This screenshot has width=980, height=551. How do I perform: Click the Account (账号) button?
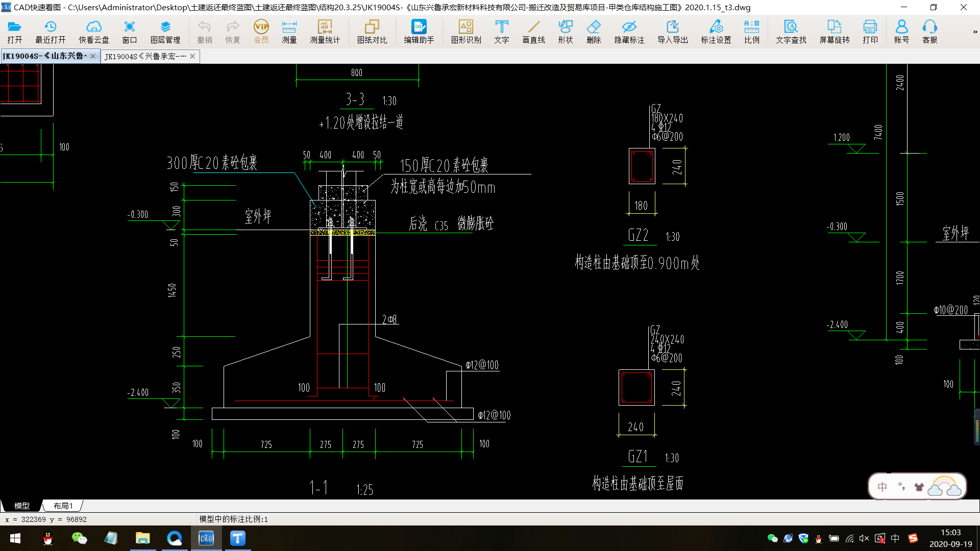pyautogui.click(x=901, y=32)
